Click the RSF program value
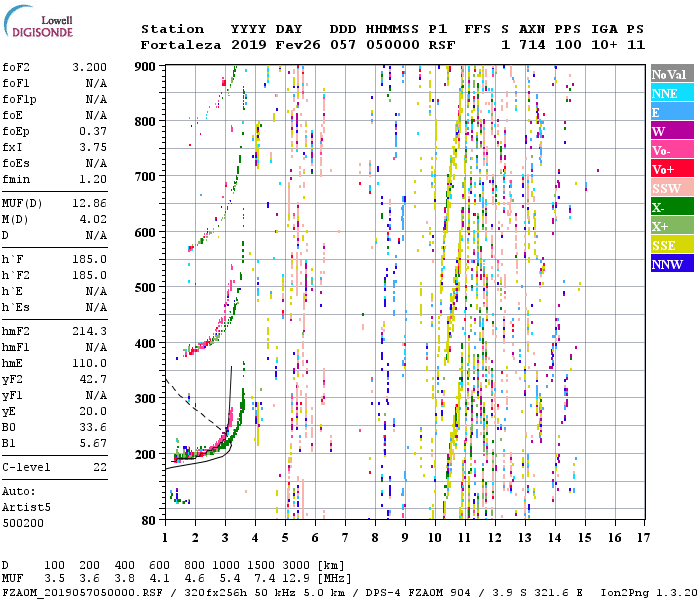 (x=442, y=45)
